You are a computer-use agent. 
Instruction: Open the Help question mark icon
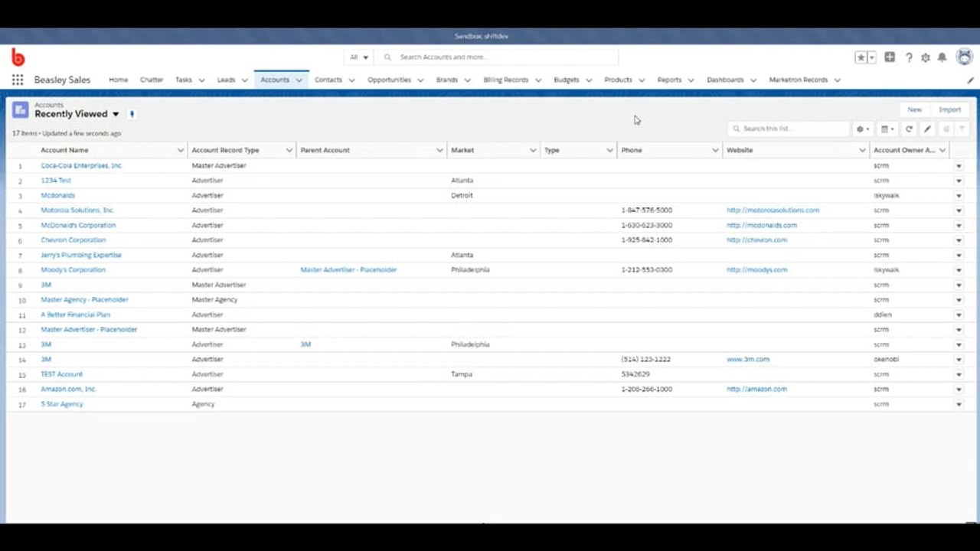pos(909,57)
